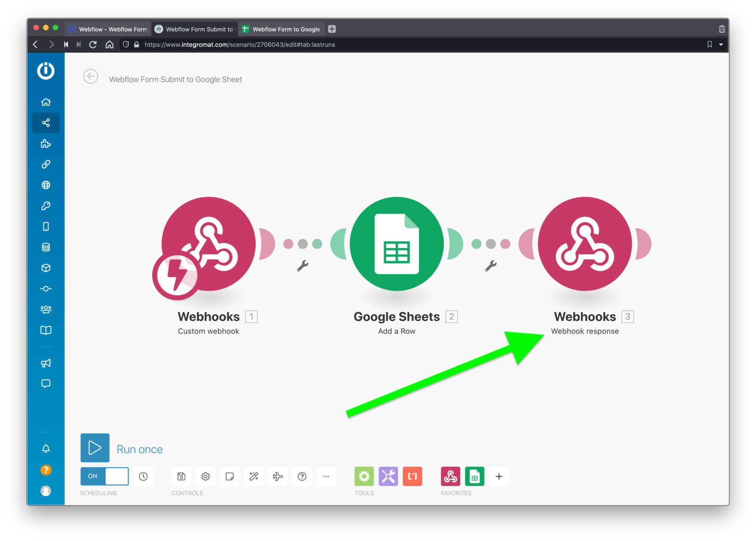
Task: Click the Webhooks module number 3 badge
Action: (x=628, y=317)
